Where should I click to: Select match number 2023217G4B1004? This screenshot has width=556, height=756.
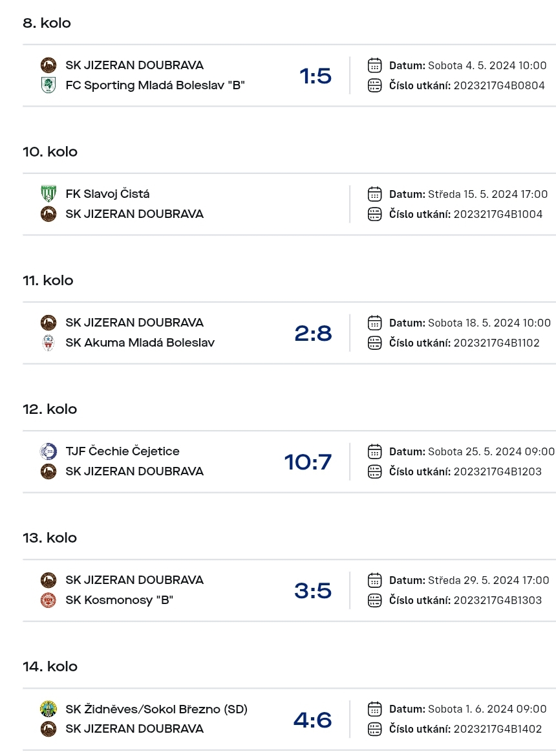[498, 214]
